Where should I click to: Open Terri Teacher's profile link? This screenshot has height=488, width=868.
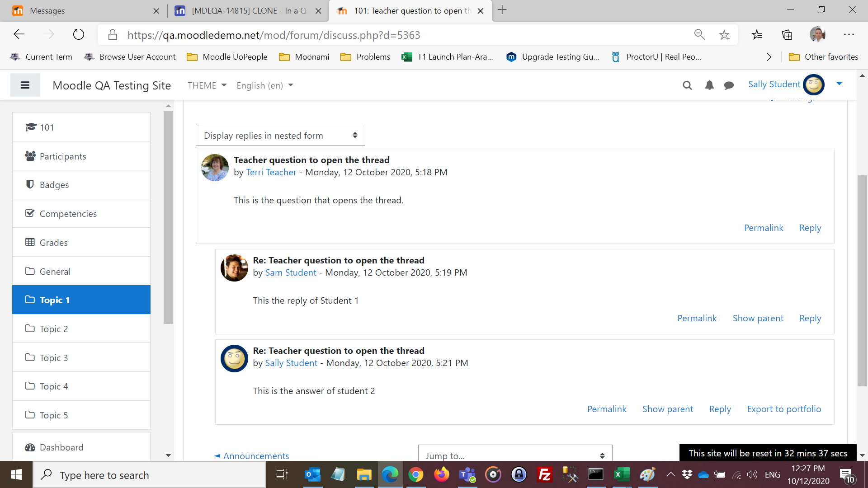pyautogui.click(x=271, y=172)
